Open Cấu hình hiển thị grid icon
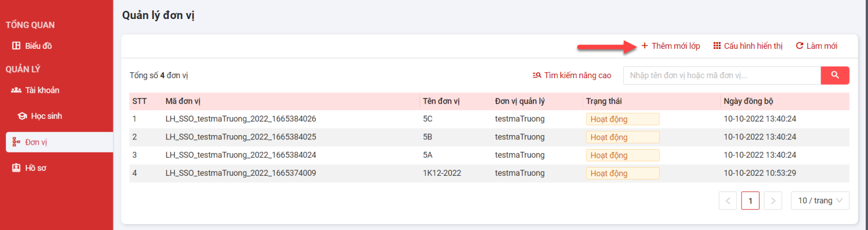This screenshot has width=868, height=230. (x=717, y=46)
